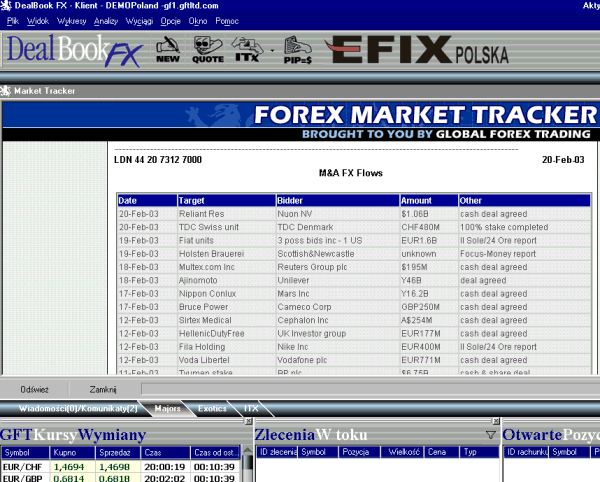Open the Widok menu
600x482 pixels.
pos(38,21)
